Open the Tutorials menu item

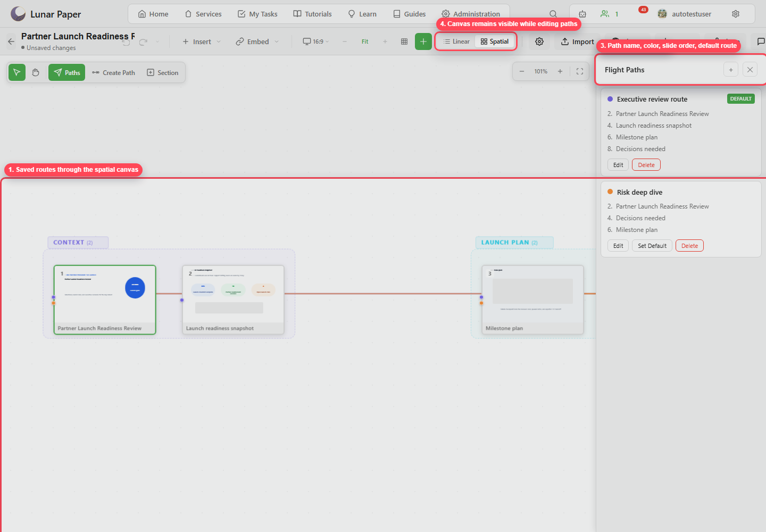pyautogui.click(x=313, y=14)
